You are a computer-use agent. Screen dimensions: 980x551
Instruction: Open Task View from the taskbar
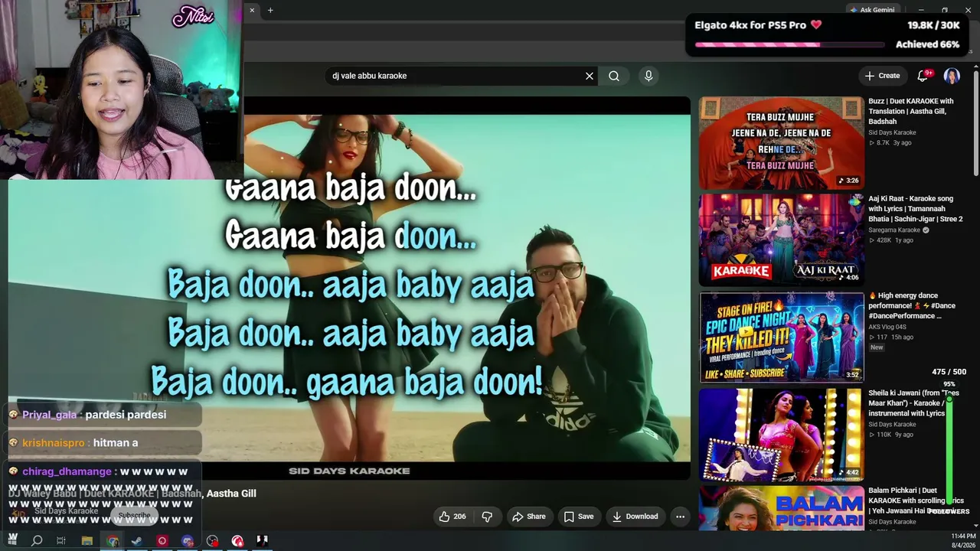[x=61, y=540]
